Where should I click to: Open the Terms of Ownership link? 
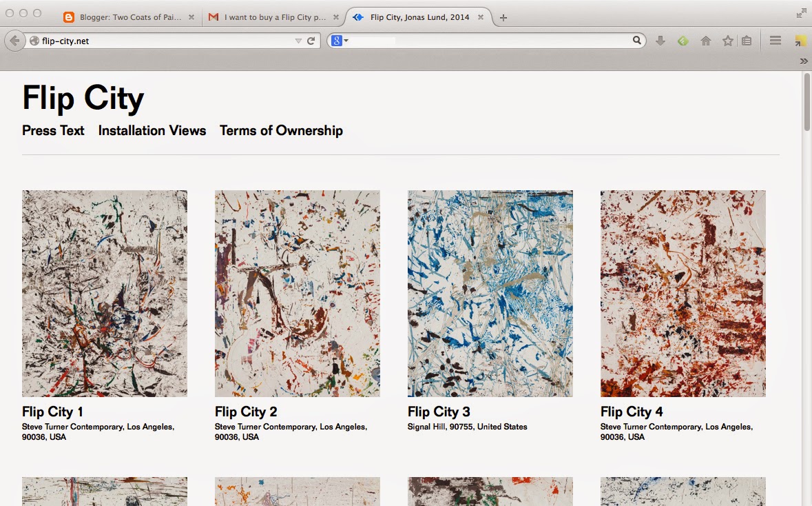281,130
